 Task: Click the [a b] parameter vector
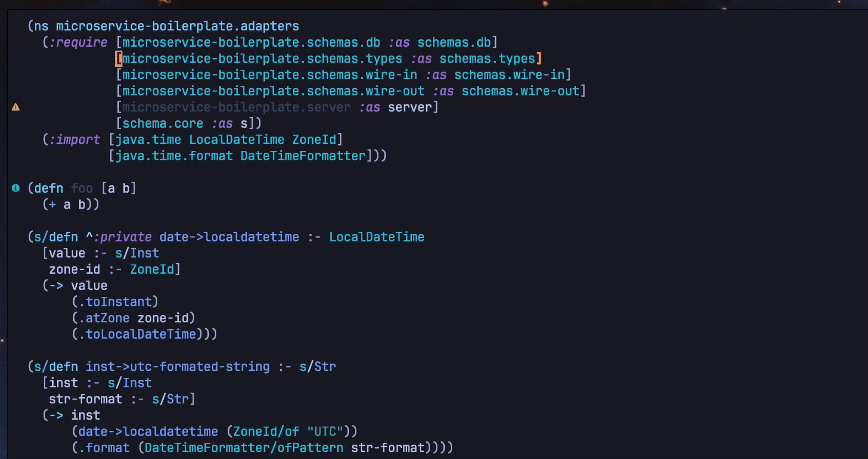click(119, 188)
